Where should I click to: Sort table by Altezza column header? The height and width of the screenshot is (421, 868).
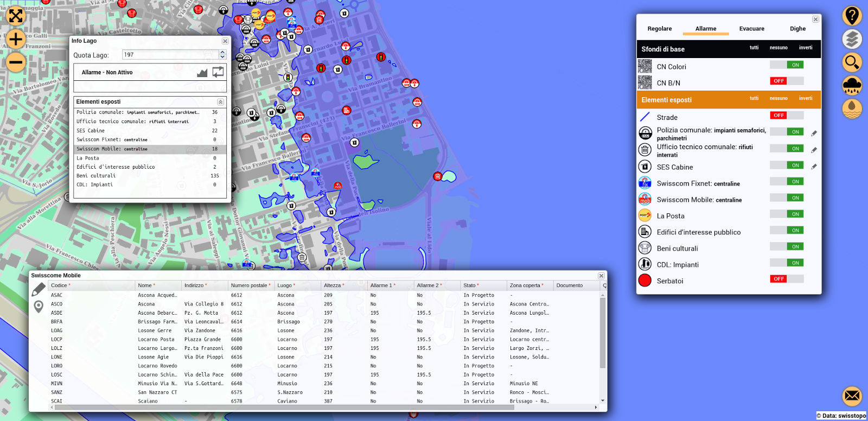[344, 285]
